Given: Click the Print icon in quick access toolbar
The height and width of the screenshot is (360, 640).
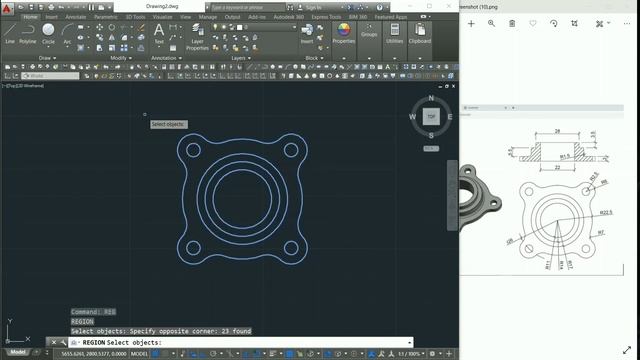Looking at the screenshot, I should pyautogui.click(x=51, y=7).
